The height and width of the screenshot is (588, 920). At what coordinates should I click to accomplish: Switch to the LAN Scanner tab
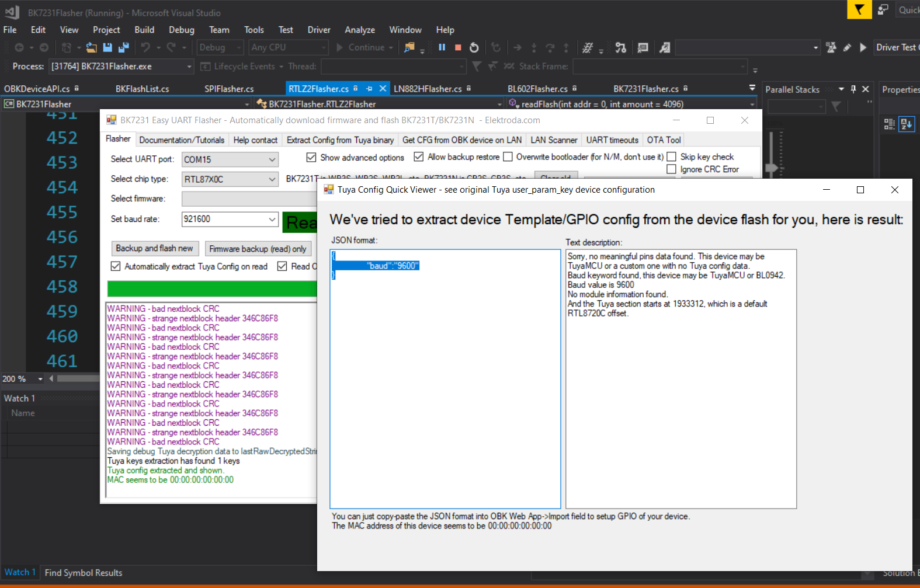pyautogui.click(x=553, y=140)
